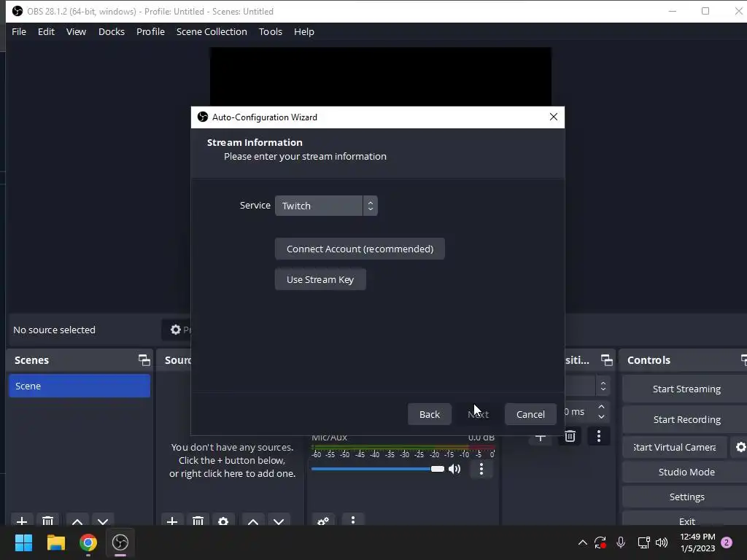Open the View menu
747x560 pixels.
pos(76,31)
